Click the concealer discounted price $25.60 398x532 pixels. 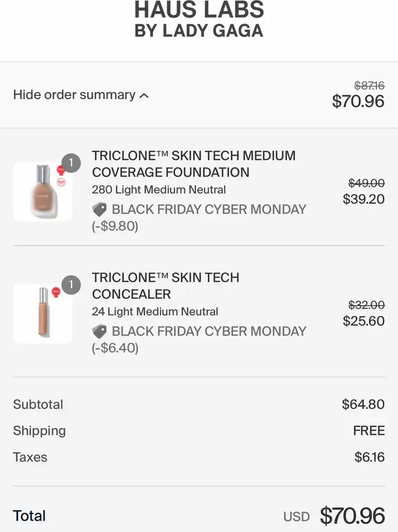tap(363, 321)
